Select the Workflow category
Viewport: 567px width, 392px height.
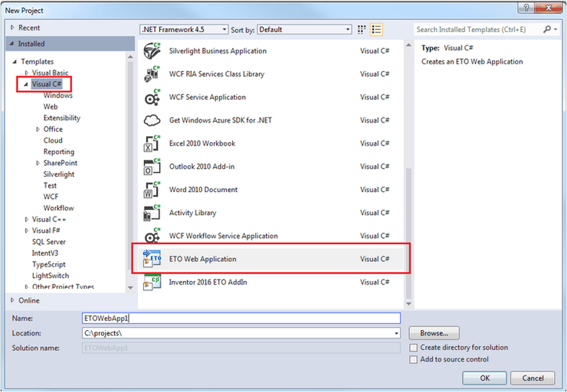coord(59,208)
